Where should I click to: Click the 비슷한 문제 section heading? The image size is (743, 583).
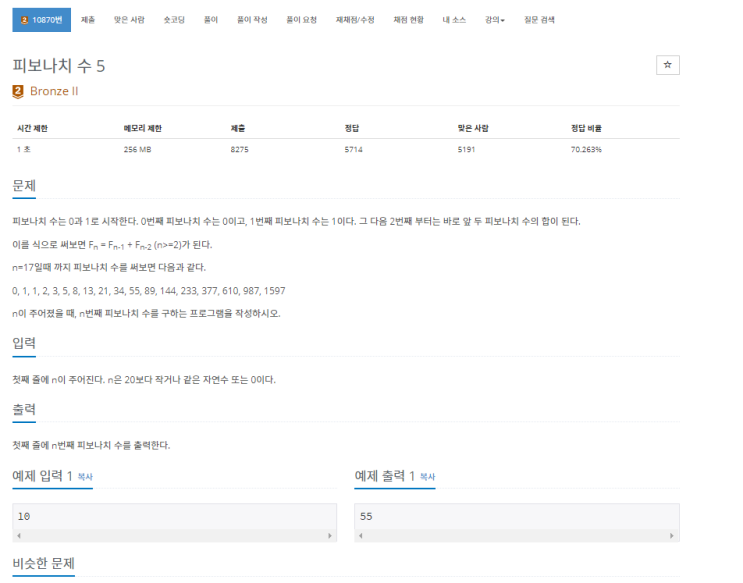(x=44, y=563)
